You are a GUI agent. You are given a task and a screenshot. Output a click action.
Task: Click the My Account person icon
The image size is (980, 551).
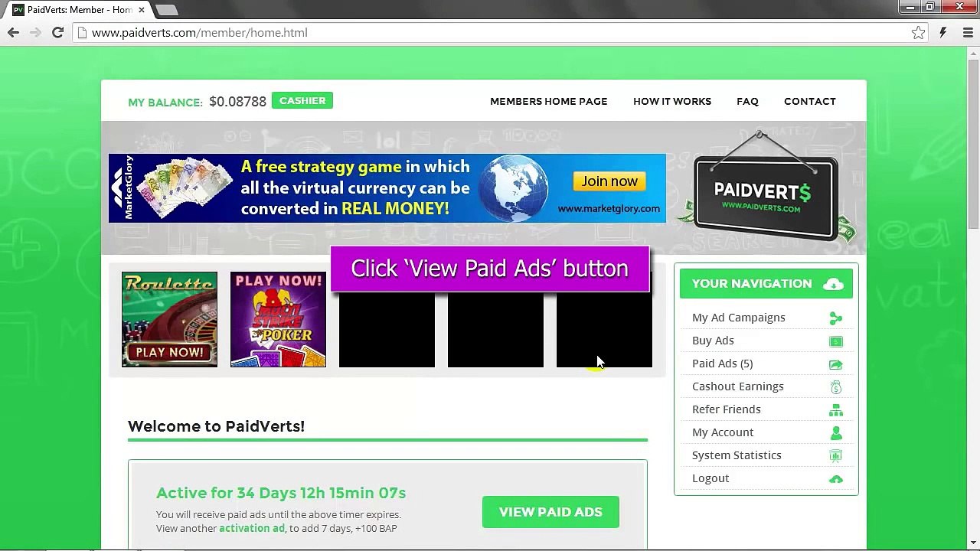pos(836,433)
